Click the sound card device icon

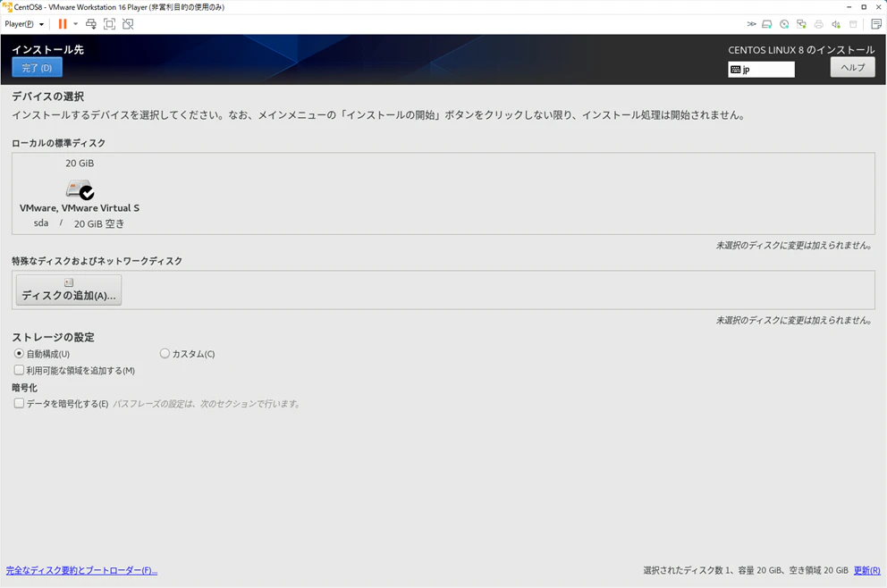(836, 24)
